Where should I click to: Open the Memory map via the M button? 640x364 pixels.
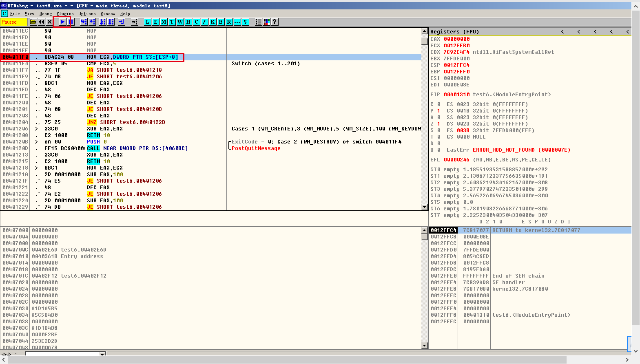point(164,22)
